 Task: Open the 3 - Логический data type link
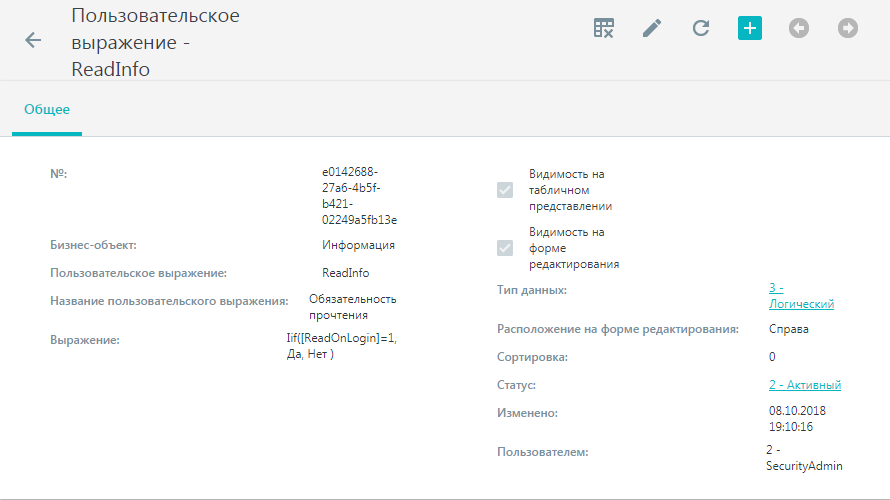point(801,296)
